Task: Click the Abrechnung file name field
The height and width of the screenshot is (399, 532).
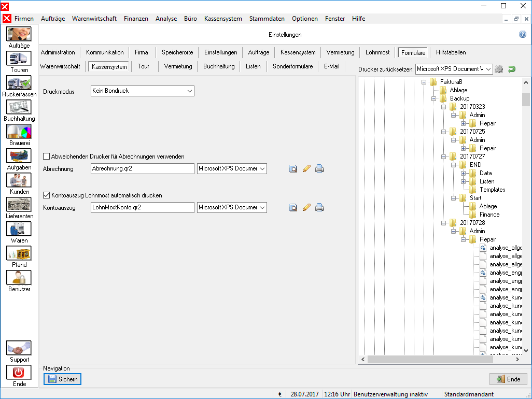Action: click(143, 168)
